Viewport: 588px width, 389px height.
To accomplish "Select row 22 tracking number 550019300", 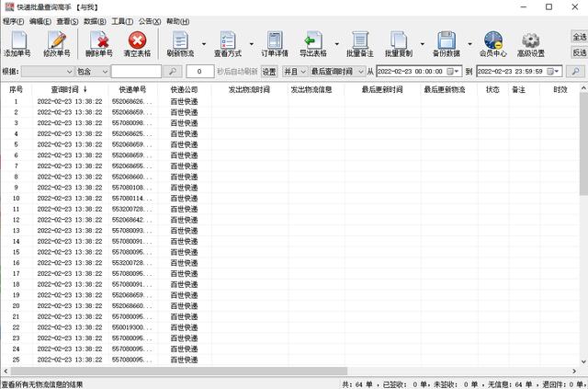I will click(132, 327).
